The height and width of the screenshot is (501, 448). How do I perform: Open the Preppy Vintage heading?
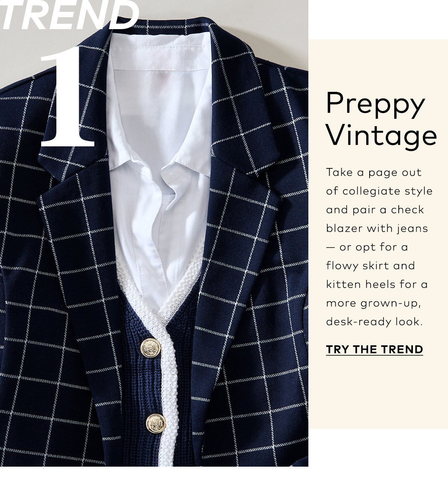coord(381,119)
